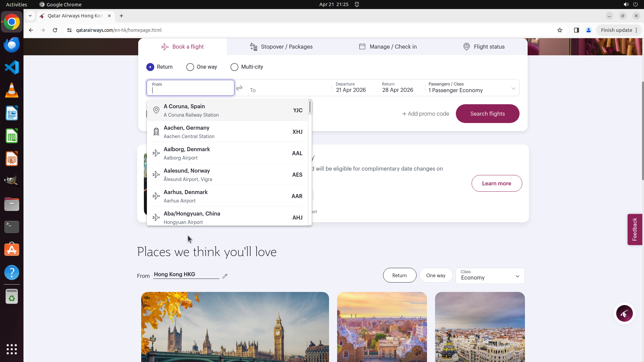Reload the page with the refresh icon
The height and width of the screenshot is (362, 644).
55,30
